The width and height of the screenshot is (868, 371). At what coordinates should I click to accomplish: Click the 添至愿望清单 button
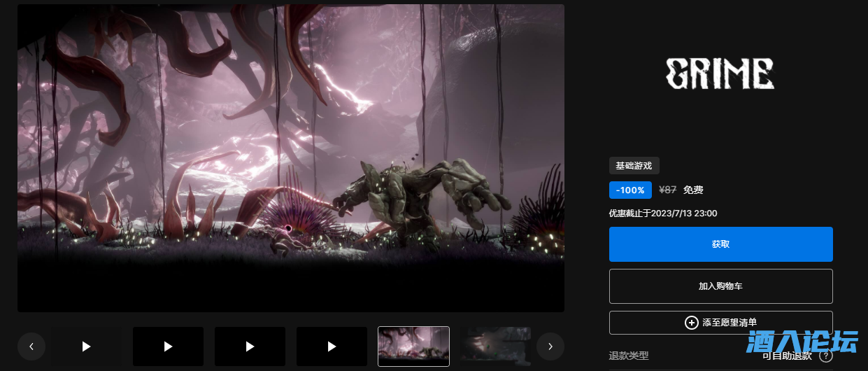(720, 323)
